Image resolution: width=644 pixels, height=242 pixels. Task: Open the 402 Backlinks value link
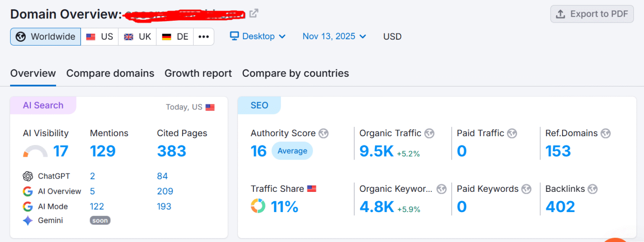click(x=560, y=207)
